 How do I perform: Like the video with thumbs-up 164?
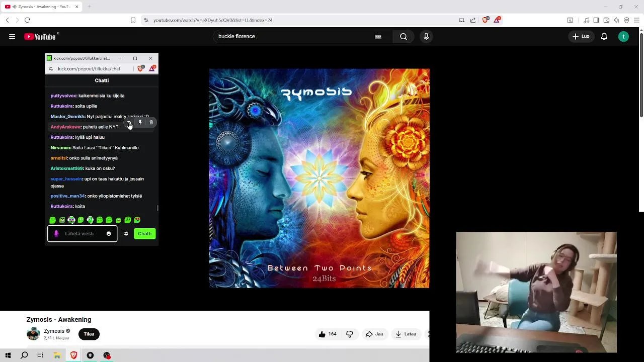328,334
